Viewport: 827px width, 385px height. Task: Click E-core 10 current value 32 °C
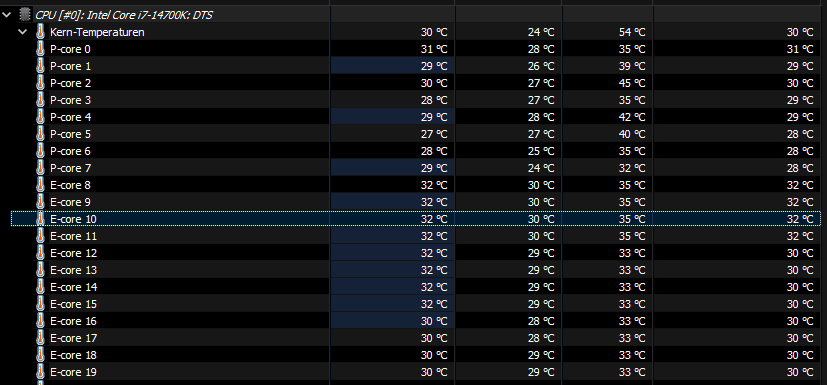pos(434,219)
